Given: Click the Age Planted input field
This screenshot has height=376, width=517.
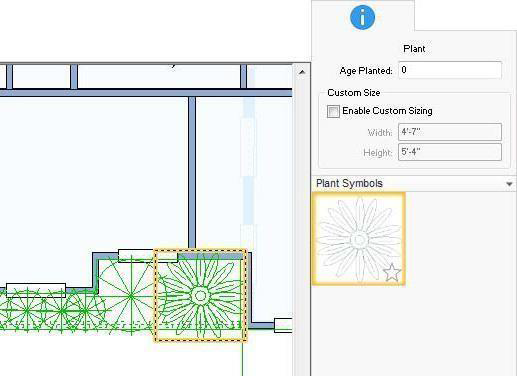Looking at the screenshot, I should [450, 70].
